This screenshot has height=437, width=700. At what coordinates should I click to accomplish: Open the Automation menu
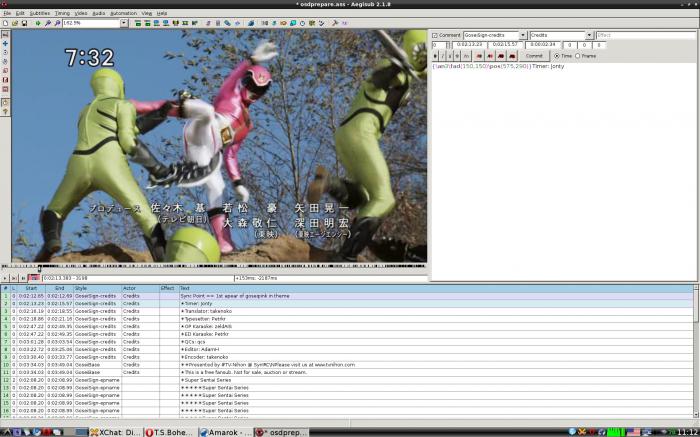click(123, 13)
